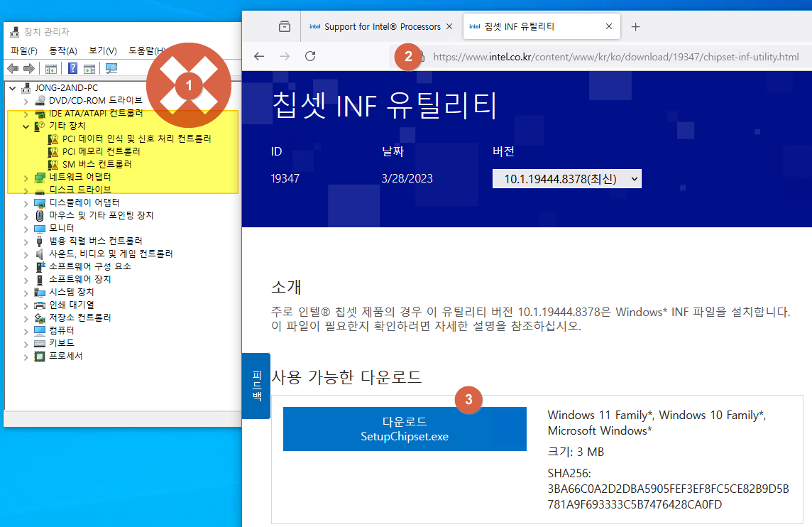Image resolution: width=812 pixels, height=527 pixels.
Task: Click the 소프트웨어 구성 요소 icon
Action: pos(40,266)
